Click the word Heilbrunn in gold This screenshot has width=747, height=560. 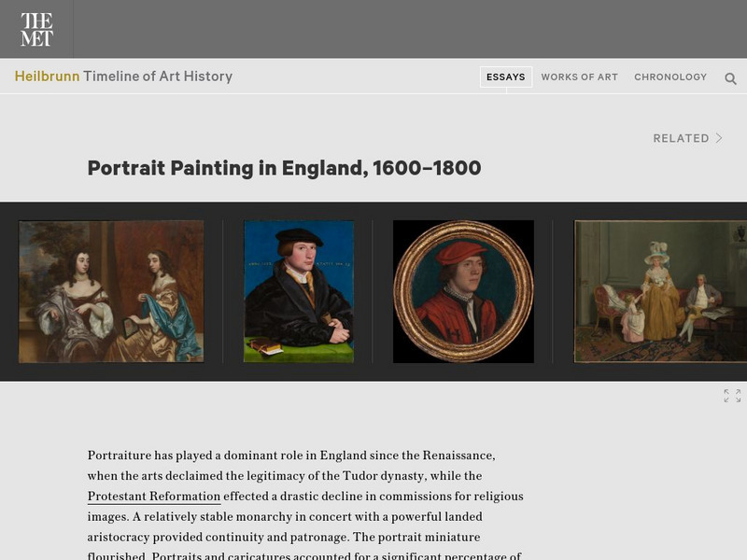click(48, 77)
